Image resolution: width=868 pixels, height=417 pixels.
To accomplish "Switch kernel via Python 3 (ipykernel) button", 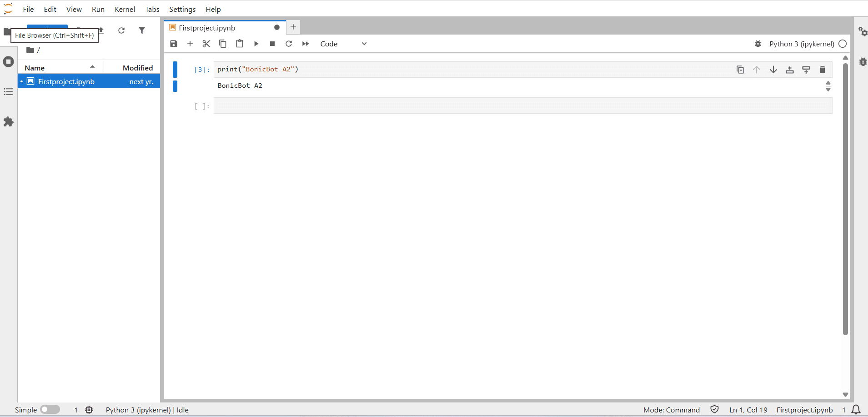I will coord(801,44).
